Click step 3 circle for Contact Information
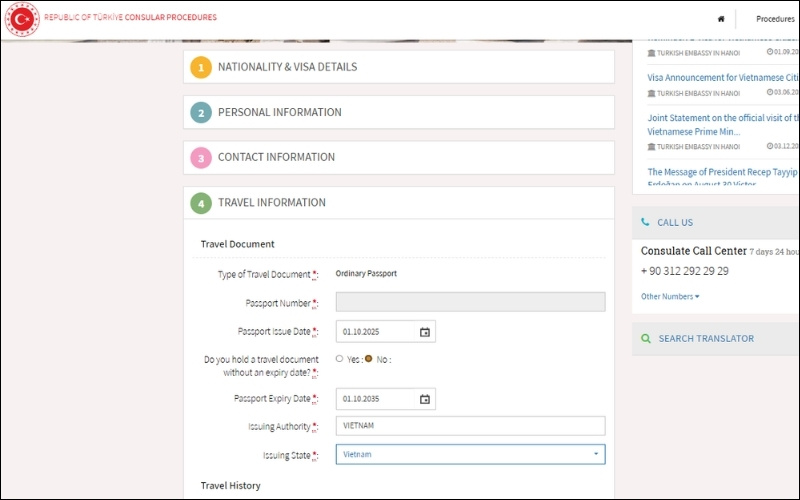This screenshot has height=500, width=800. pyautogui.click(x=201, y=158)
